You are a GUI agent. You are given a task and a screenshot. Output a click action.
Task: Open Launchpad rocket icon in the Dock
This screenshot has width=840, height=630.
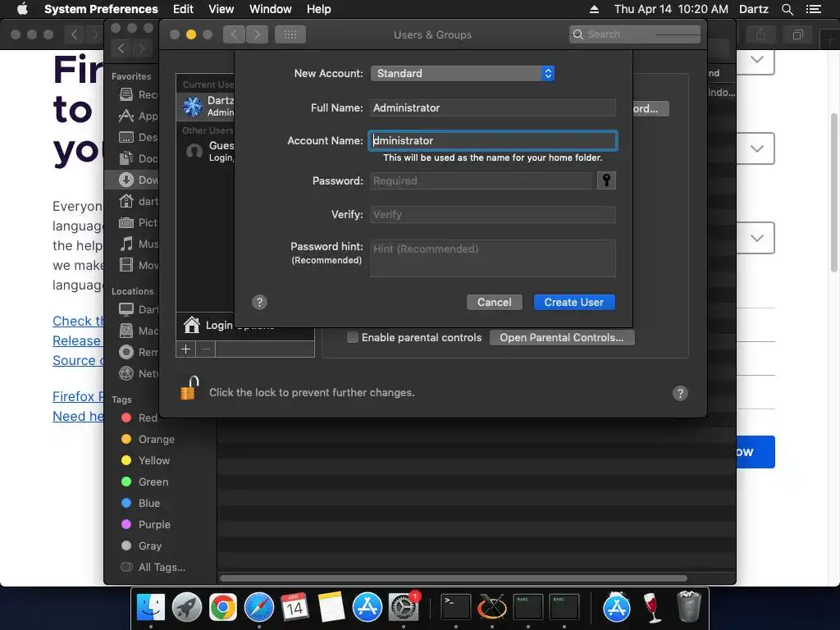click(187, 608)
